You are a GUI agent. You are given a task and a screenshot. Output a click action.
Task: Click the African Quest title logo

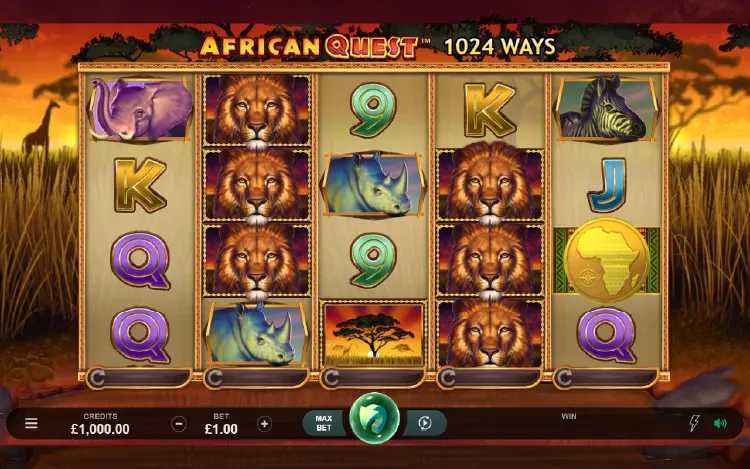point(309,47)
